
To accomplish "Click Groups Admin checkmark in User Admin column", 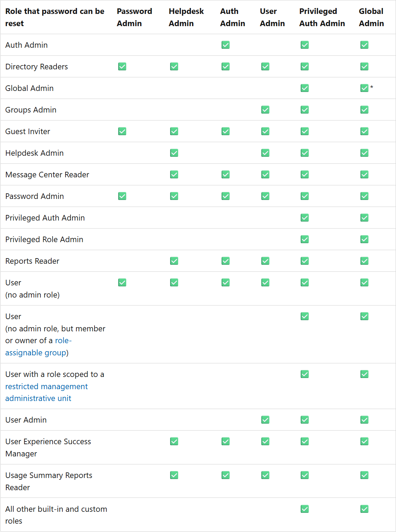I will (x=265, y=110).
